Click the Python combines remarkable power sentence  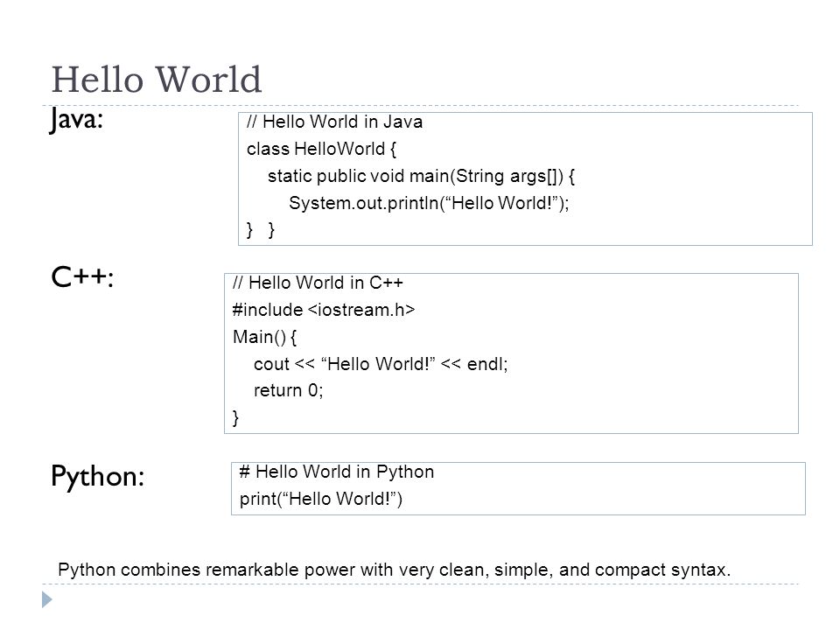point(395,570)
